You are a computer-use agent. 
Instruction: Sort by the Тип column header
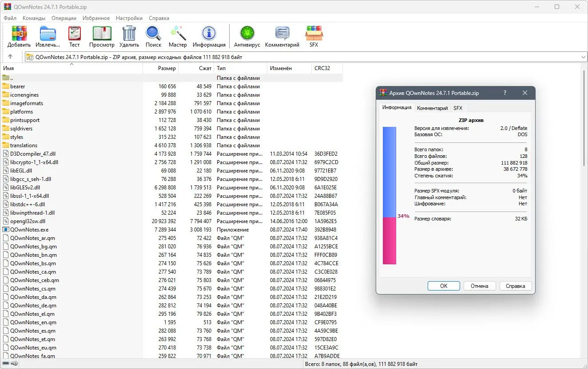pos(240,68)
